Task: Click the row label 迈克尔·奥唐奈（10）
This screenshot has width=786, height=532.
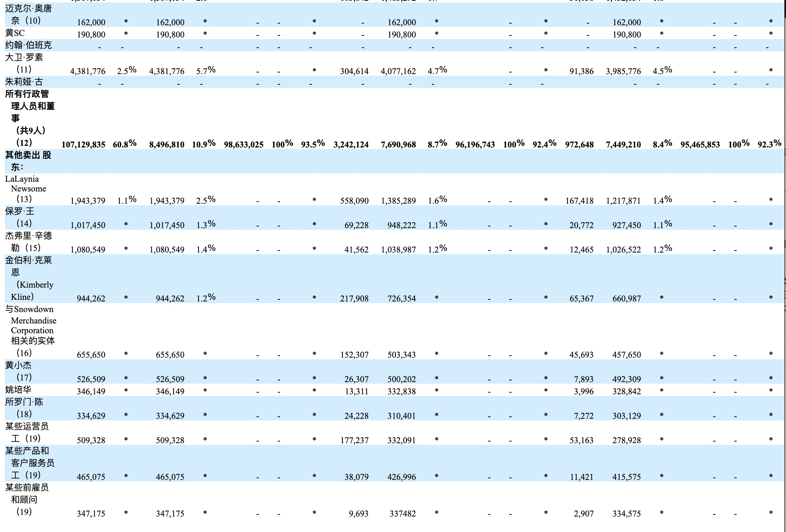Action: pos(29,15)
